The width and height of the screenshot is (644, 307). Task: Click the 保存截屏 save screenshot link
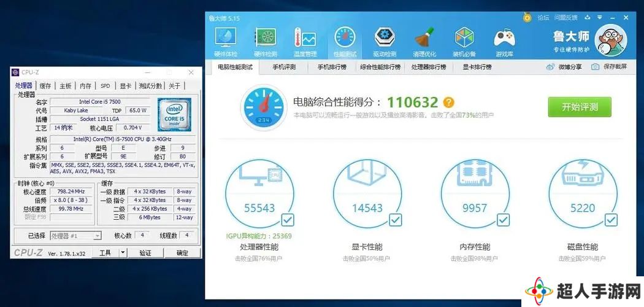[615, 67]
